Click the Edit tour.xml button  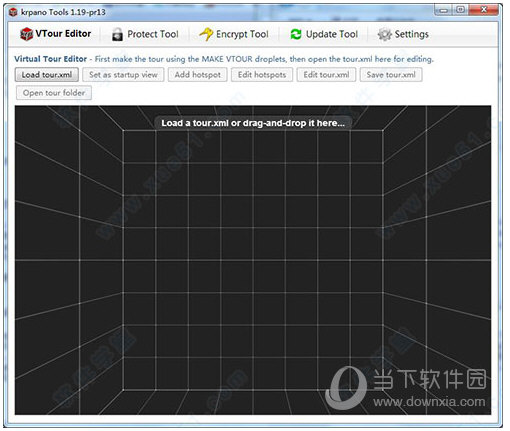click(x=326, y=75)
